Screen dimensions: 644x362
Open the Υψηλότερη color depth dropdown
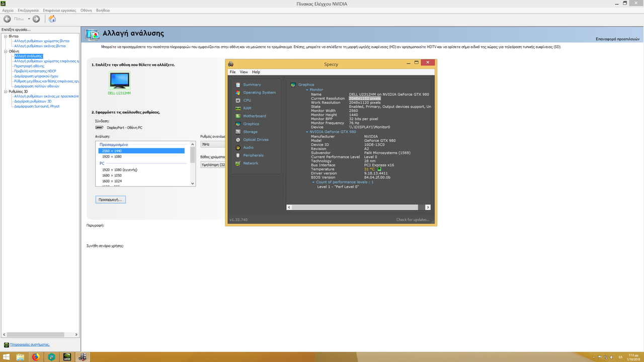click(x=212, y=164)
